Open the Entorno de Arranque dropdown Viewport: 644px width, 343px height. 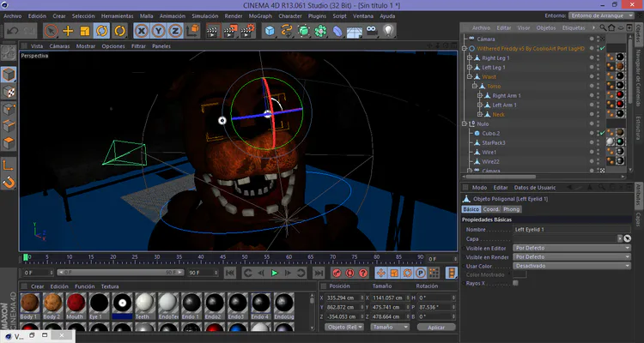[602, 15]
